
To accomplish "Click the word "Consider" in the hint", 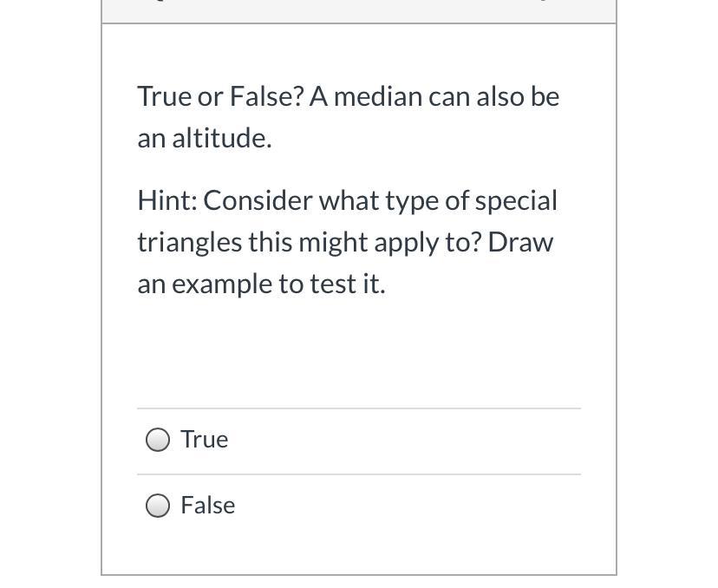I will (x=258, y=200).
